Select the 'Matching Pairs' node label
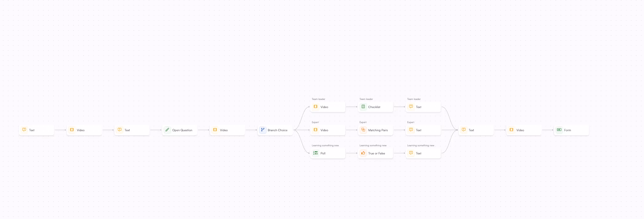Viewport: 644px width, 219px height. pyautogui.click(x=378, y=130)
